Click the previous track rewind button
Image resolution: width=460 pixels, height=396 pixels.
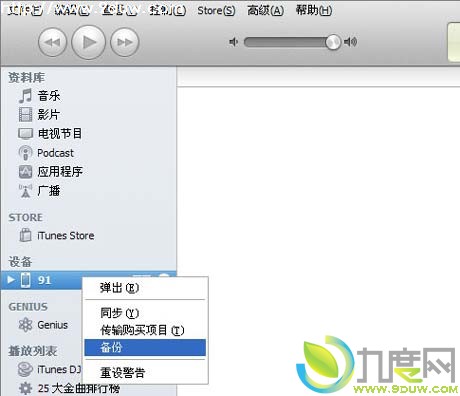[52, 42]
